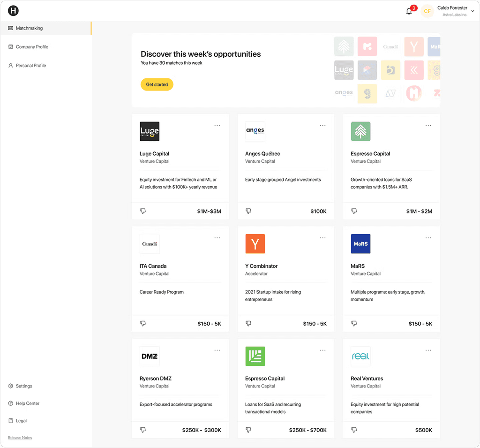
Task: Click "Accelerator" label under Y Combinator
Action: [256, 274]
